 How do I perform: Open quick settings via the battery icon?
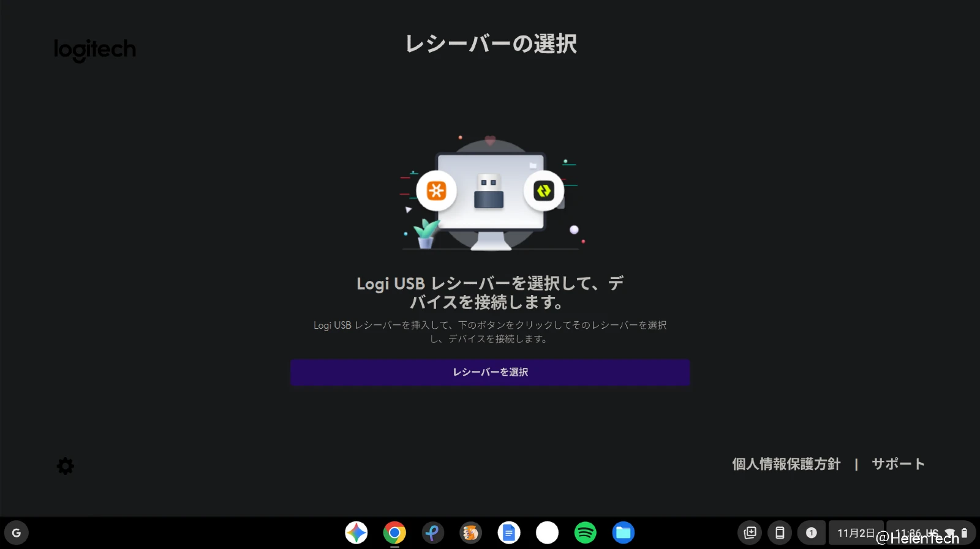pyautogui.click(x=964, y=533)
